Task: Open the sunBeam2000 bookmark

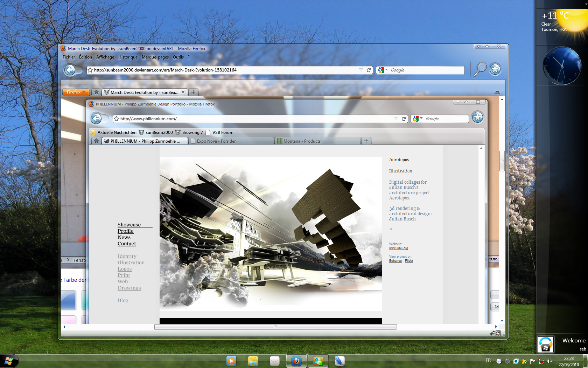Action: 156,132
